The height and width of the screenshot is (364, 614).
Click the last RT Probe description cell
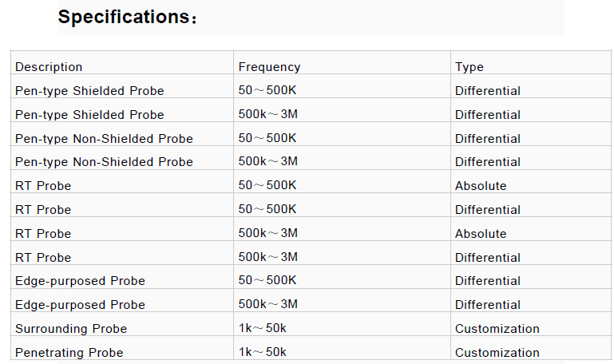pos(43,257)
